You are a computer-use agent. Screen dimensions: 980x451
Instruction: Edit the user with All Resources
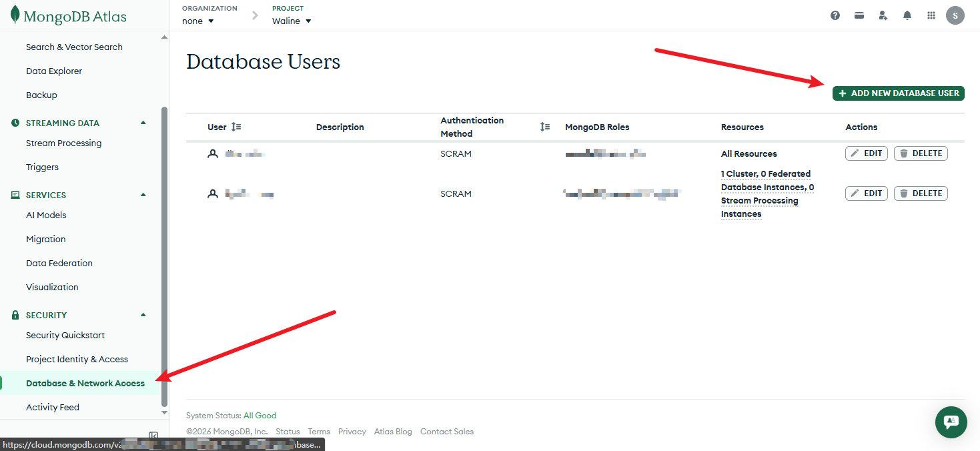[867, 153]
